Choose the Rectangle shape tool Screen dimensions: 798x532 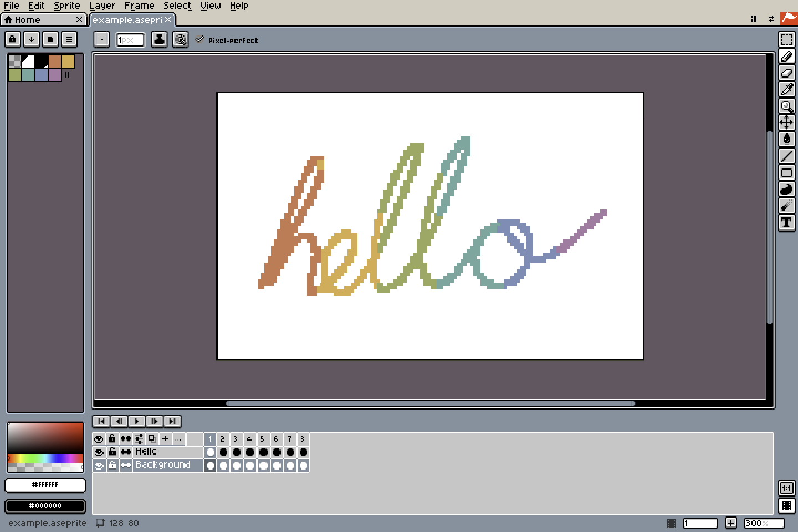click(786, 173)
